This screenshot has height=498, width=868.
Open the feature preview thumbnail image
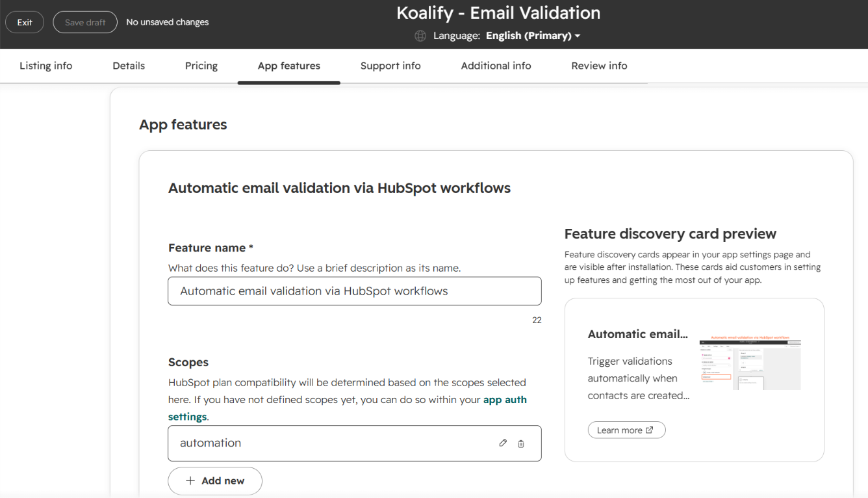pyautogui.click(x=750, y=362)
